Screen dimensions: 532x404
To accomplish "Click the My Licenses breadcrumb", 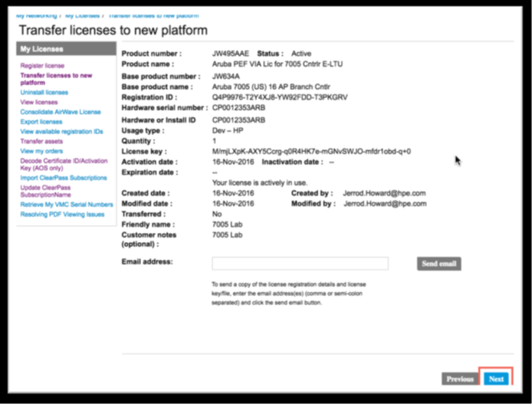I will pyautogui.click(x=82, y=15).
